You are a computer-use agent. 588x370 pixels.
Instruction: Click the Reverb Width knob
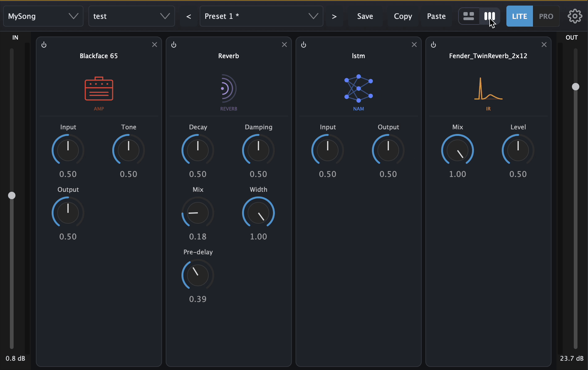click(x=258, y=213)
